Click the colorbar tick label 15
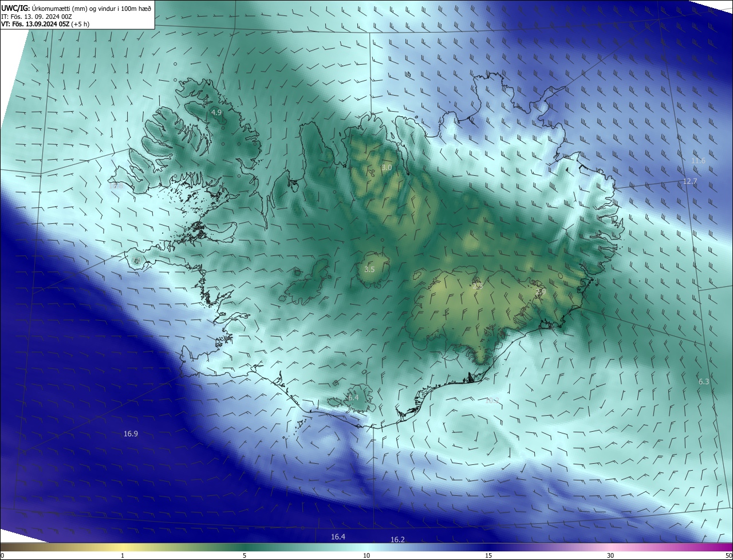 coord(488,556)
